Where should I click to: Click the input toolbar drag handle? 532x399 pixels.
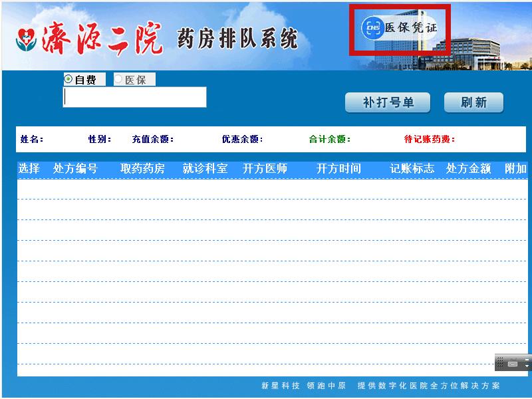coord(500,363)
